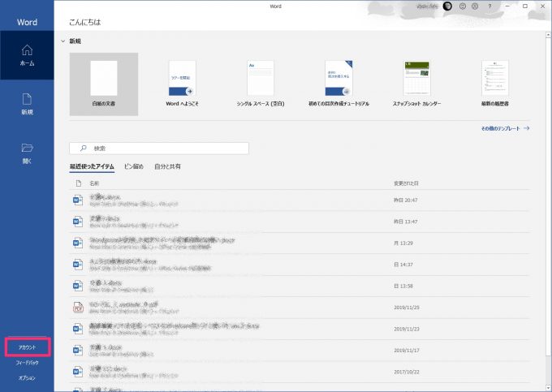Send a frown feedback face icon
552x392 pixels.
coord(475,6)
